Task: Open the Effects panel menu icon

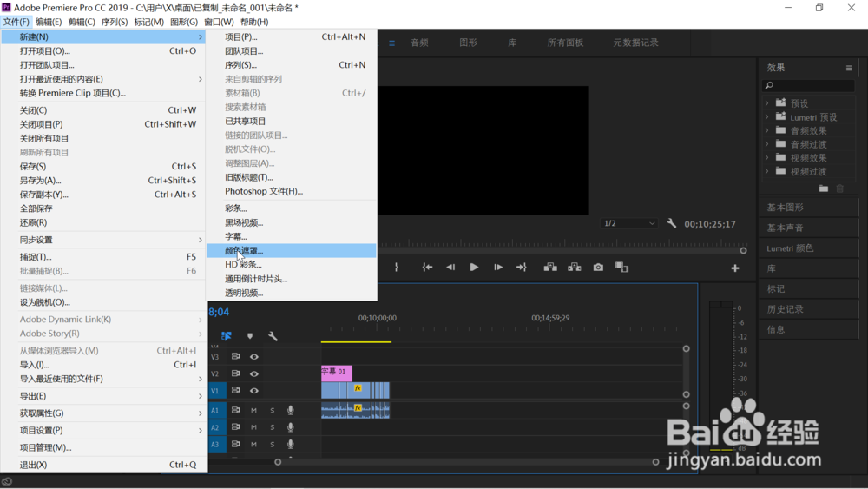Action: pyautogui.click(x=849, y=68)
